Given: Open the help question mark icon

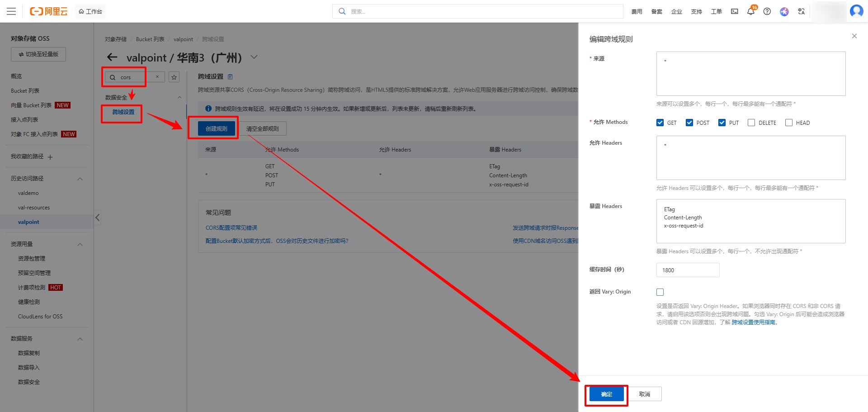Looking at the screenshot, I should click(767, 11).
